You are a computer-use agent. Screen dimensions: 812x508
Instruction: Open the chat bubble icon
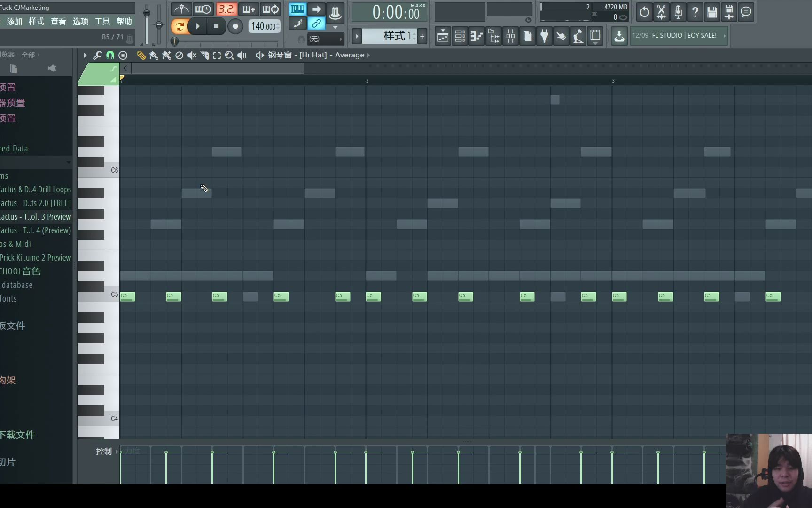[x=746, y=12]
